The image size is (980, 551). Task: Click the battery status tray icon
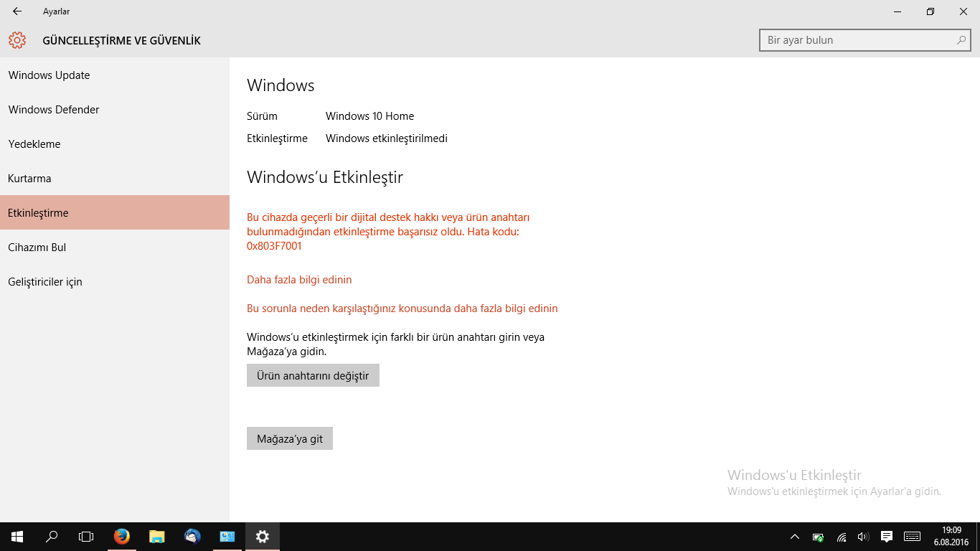tap(819, 537)
